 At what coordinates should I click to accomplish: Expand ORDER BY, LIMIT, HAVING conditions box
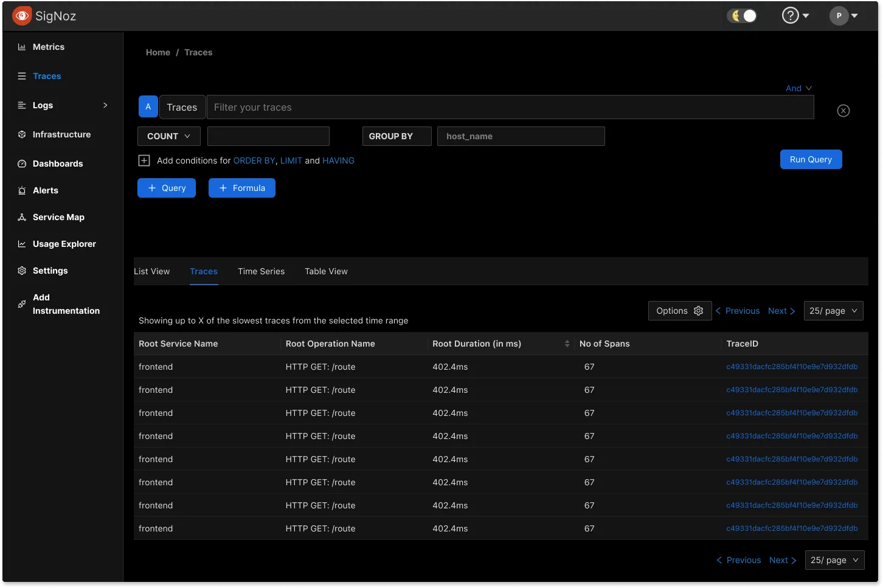click(144, 161)
